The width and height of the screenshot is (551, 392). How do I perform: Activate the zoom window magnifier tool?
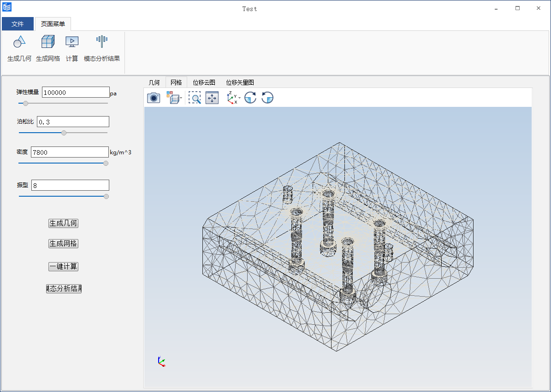(195, 98)
